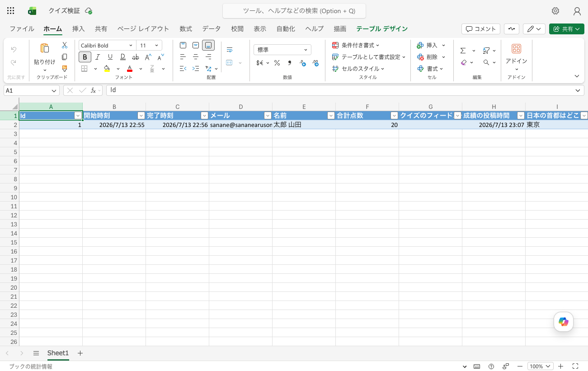Open the account profile icon
This screenshot has width=588, height=371.
coord(577,11)
